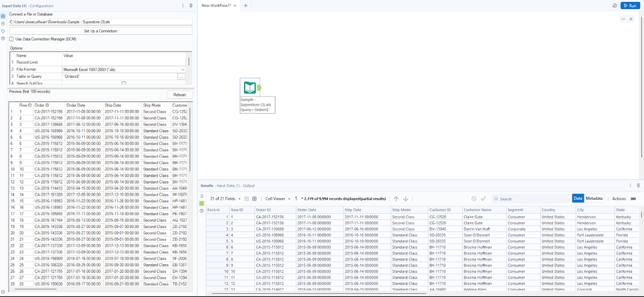Select the New Workflow1 tab
This screenshot has width=644, height=297.
click(x=218, y=5)
